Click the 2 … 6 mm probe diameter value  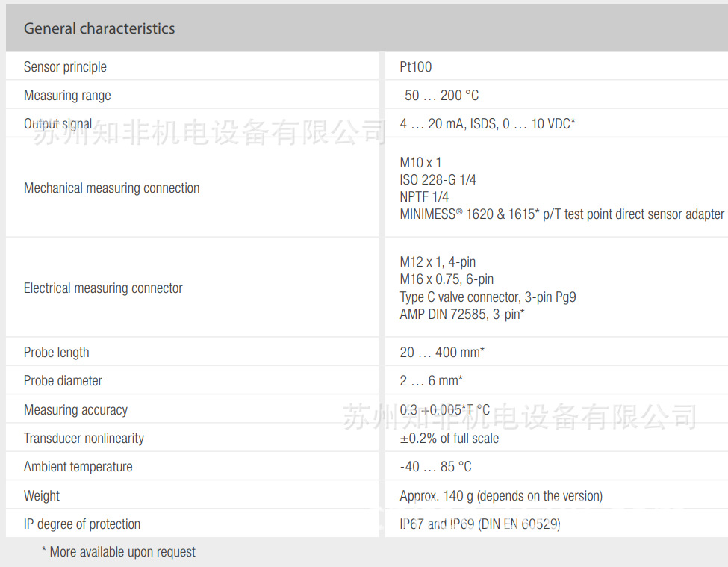tap(431, 380)
